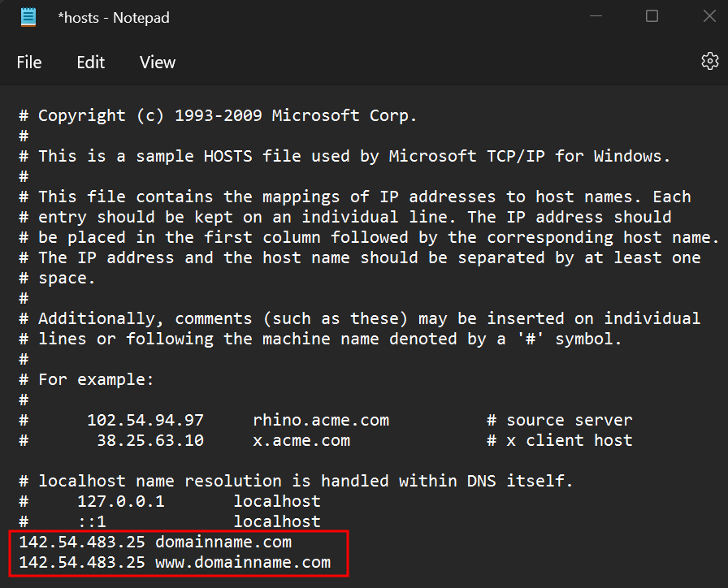Click on the x.acme.com host name
The image size is (728, 588).
(301, 440)
